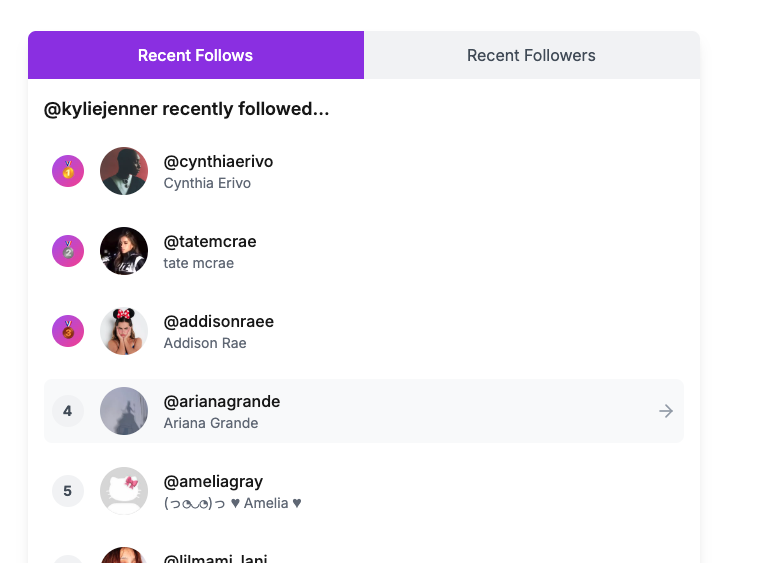
Task: Click Amelia Gray's Hello Kitty avatar
Action: tap(124, 491)
